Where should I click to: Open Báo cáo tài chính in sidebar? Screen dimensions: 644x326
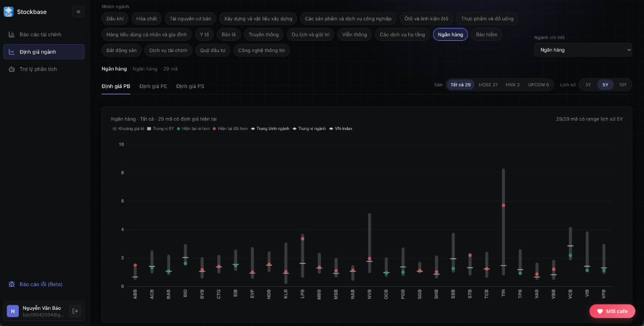pyautogui.click(x=44, y=34)
